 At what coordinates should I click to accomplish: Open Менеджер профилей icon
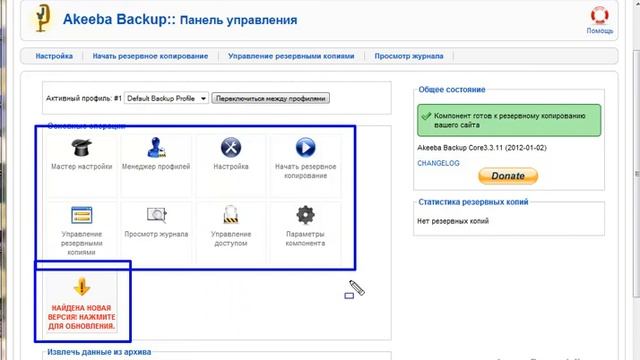pos(156,147)
